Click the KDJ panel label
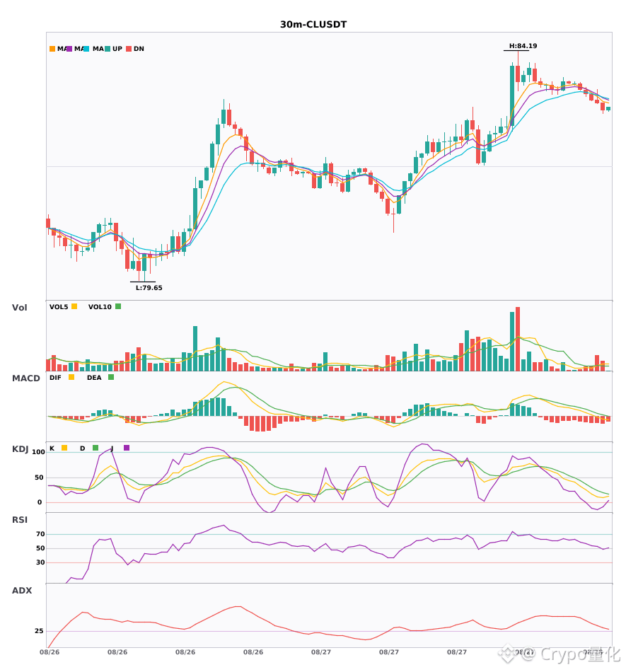This screenshot has width=626, height=672. (20, 448)
